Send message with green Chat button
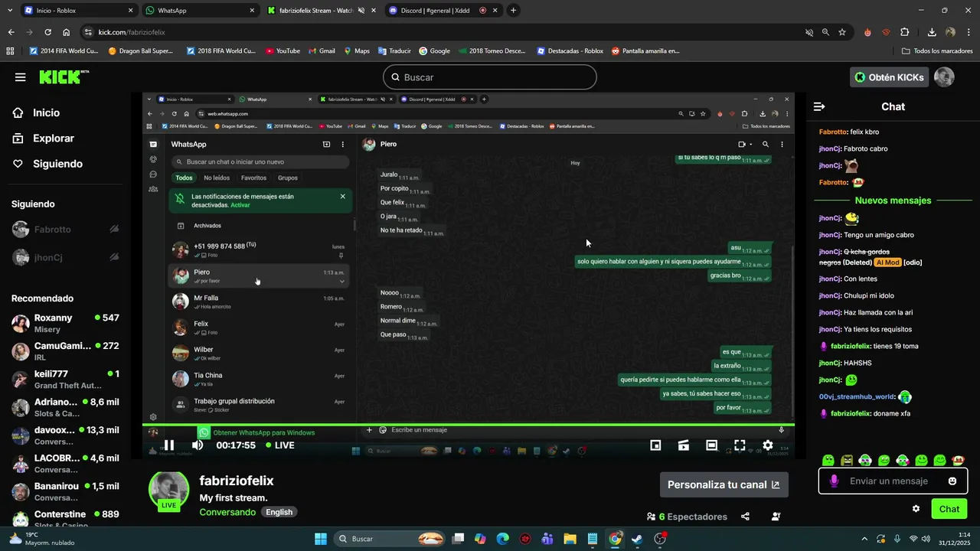This screenshot has width=980, height=551. (x=949, y=509)
